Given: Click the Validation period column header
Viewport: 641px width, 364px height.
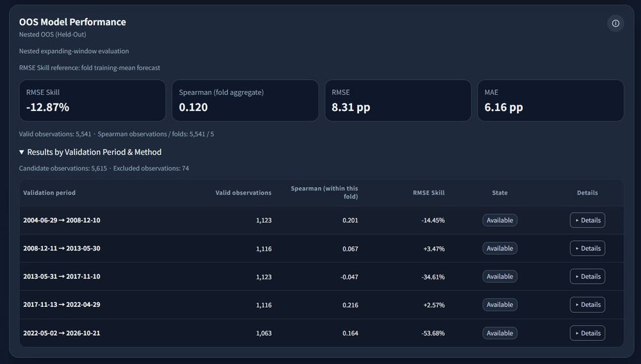Looking at the screenshot, I should tap(49, 193).
